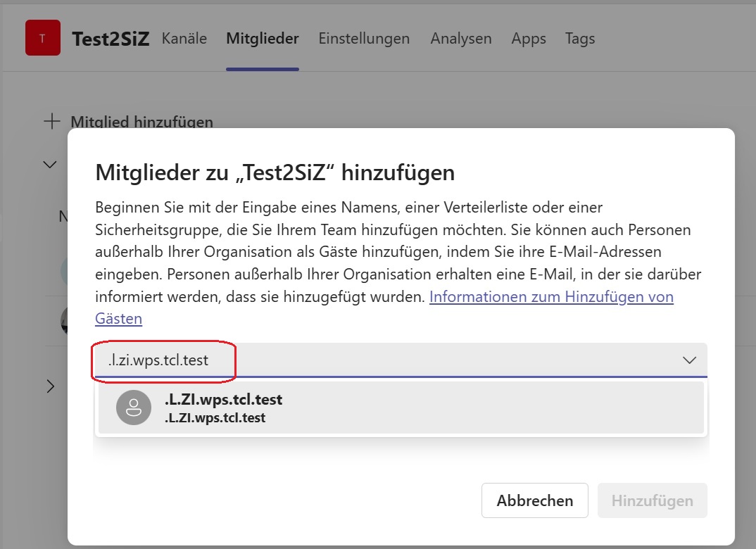Open the Tags tab
This screenshot has width=756, height=549.
point(580,39)
